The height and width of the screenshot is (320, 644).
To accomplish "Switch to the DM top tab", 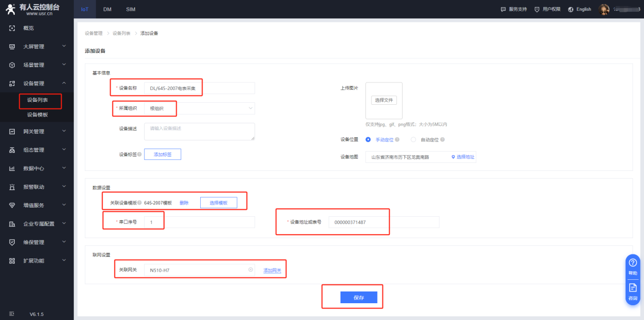I will pos(107,9).
